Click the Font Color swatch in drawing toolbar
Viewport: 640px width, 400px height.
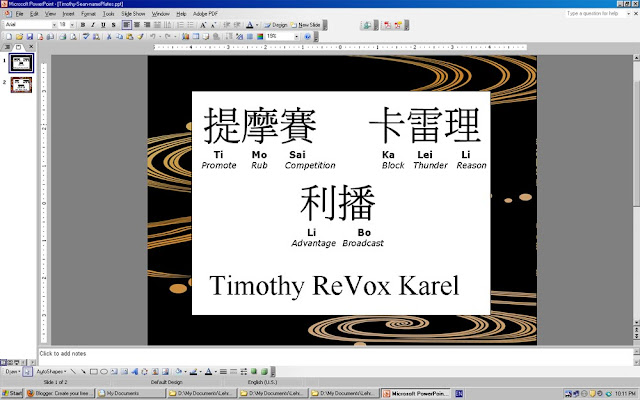[208, 371]
